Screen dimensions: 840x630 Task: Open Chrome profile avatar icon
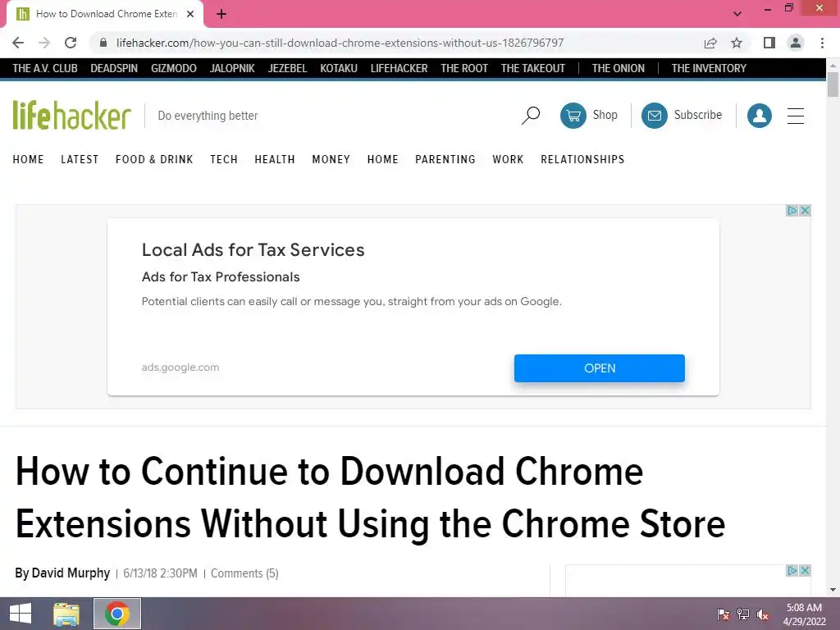click(796, 43)
